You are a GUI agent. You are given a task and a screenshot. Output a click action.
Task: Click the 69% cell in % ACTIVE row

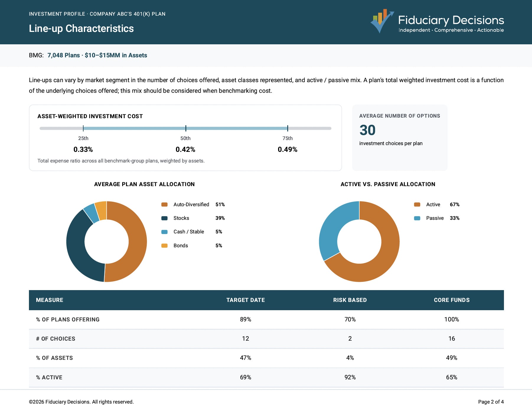pos(246,377)
